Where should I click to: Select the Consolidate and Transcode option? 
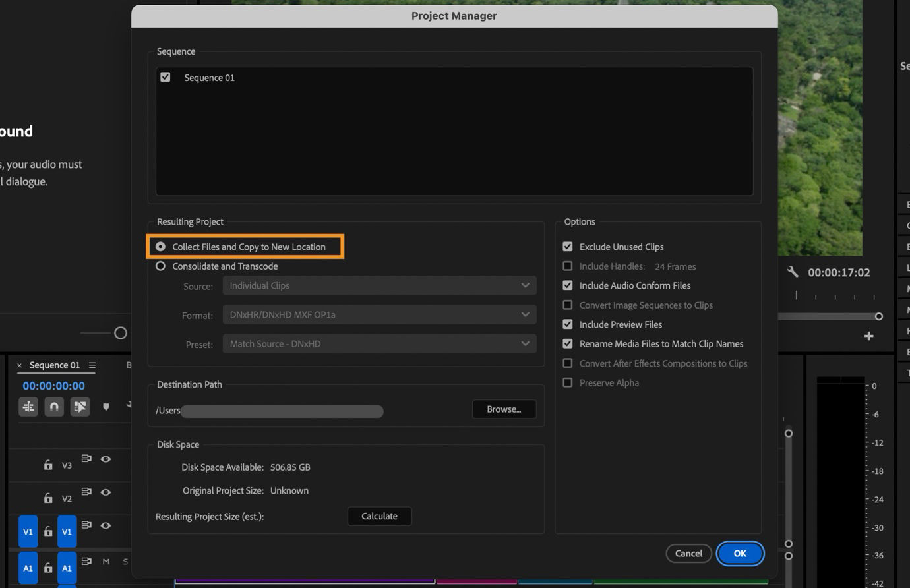coord(160,266)
